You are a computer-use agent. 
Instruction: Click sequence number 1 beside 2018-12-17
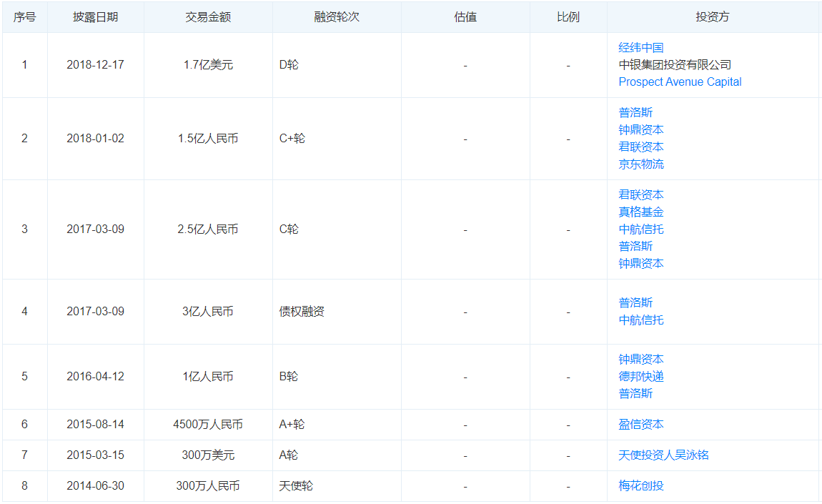click(x=24, y=65)
